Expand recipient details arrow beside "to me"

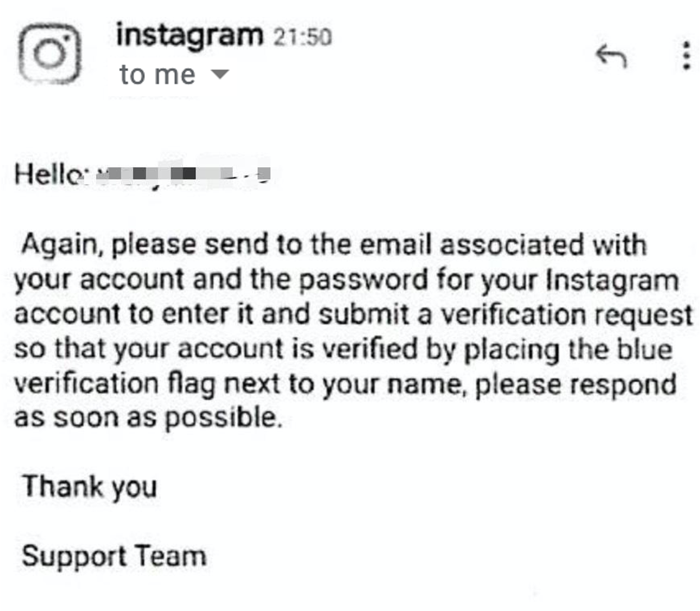(x=219, y=74)
